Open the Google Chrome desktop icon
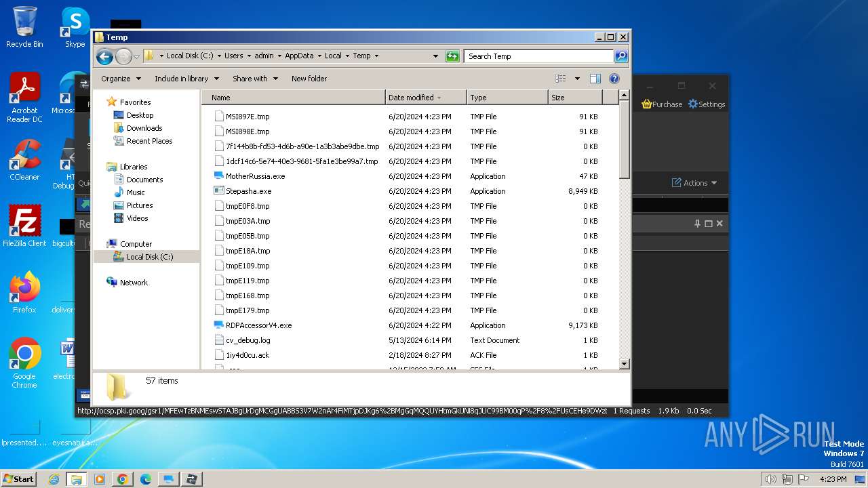The height and width of the screenshot is (488, 868). point(24,363)
